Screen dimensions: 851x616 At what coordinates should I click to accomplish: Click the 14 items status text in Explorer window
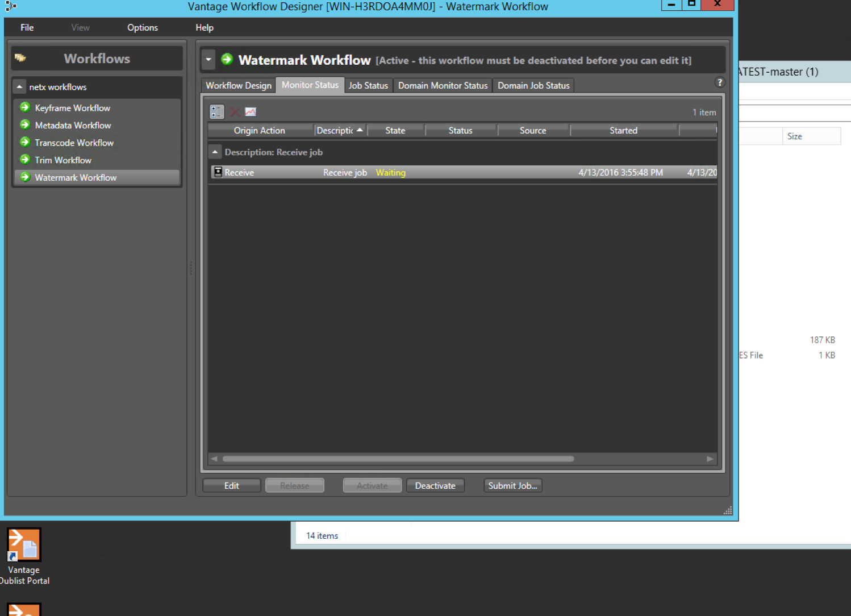point(322,535)
